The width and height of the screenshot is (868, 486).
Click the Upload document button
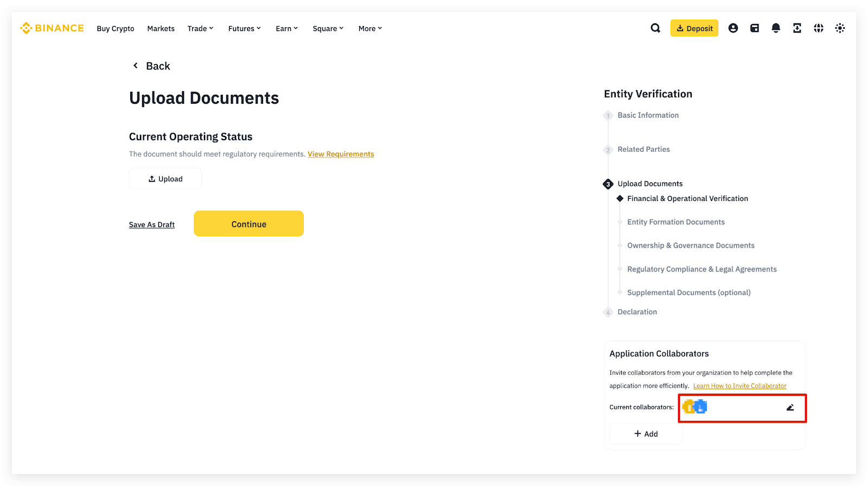[x=165, y=179]
